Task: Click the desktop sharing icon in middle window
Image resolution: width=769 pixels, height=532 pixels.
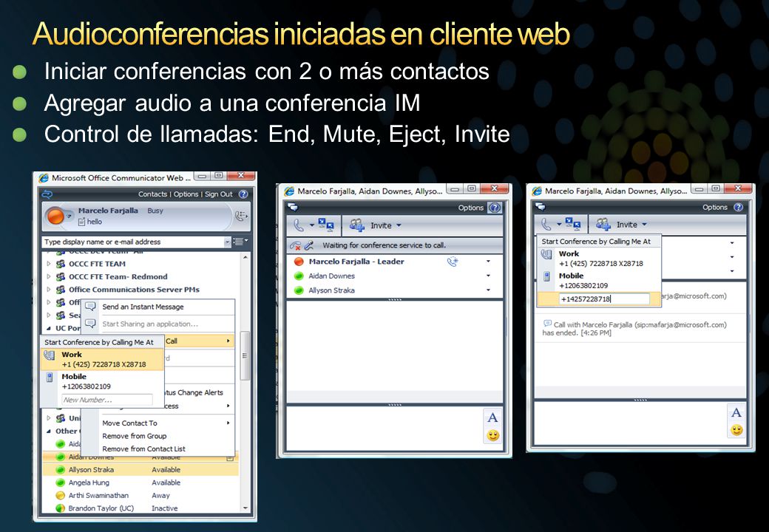Action: 326,225
